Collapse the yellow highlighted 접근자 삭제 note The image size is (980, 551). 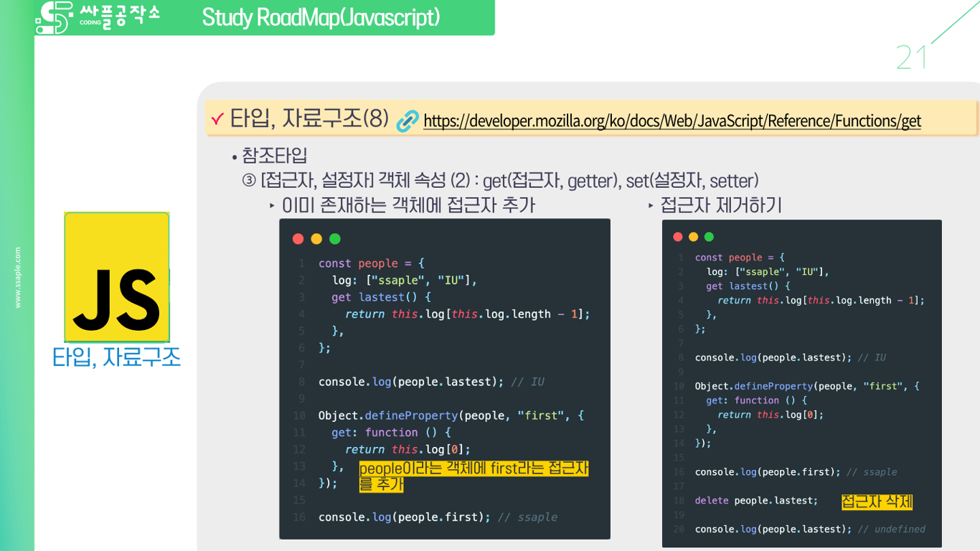pos(877,501)
